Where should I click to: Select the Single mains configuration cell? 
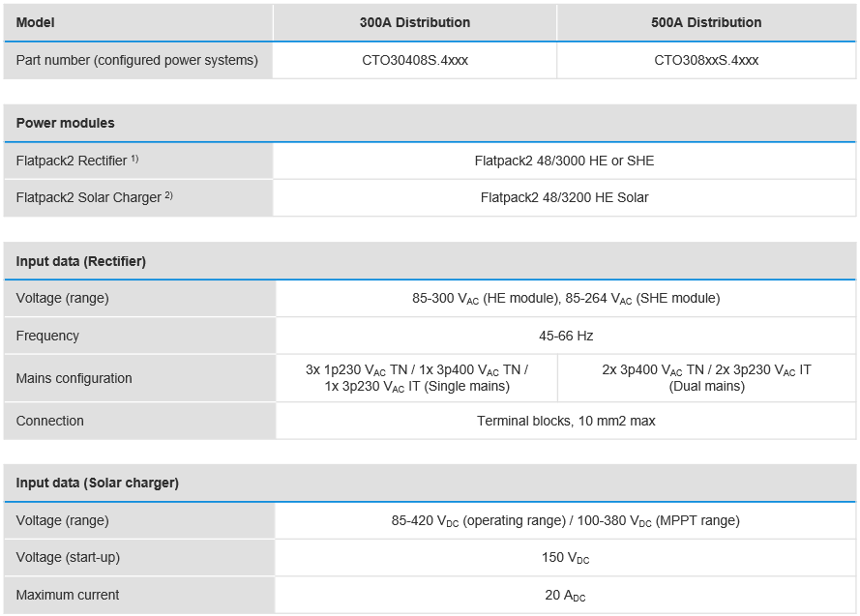417,378
